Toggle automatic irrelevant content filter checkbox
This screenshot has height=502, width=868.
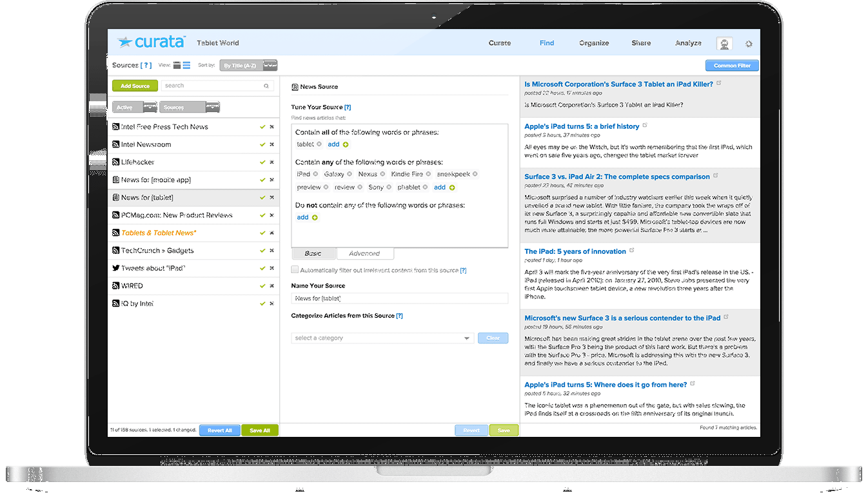click(x=295, y=270)
